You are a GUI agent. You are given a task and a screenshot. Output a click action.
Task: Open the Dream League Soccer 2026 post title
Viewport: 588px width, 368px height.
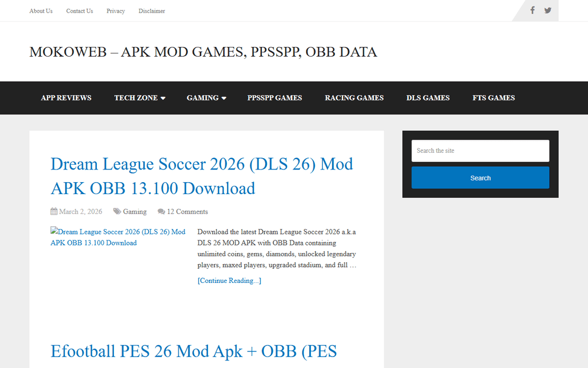(202, 176)
